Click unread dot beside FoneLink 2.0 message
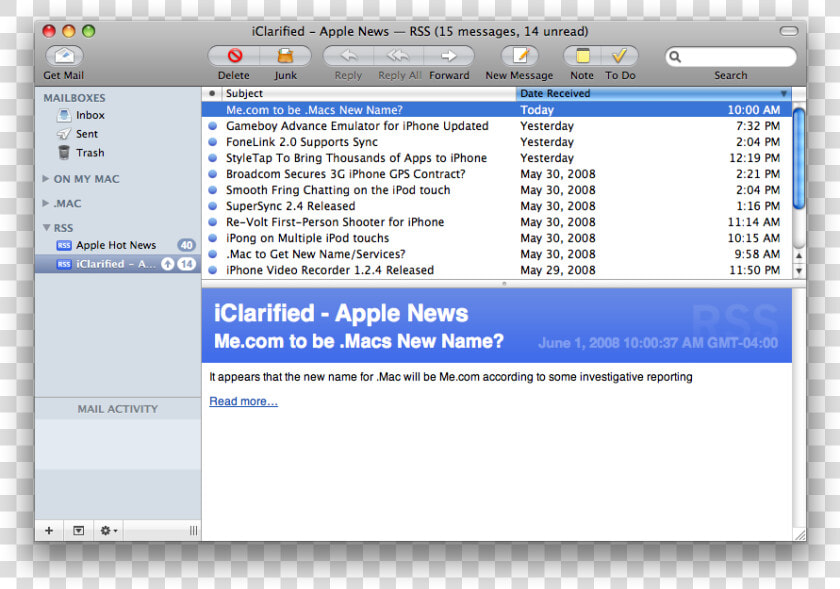 point(213,142)
